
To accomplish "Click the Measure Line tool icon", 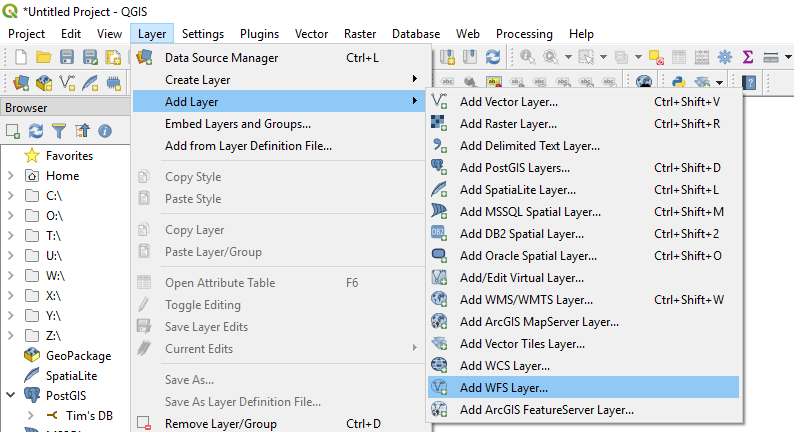I will point(771,57).
